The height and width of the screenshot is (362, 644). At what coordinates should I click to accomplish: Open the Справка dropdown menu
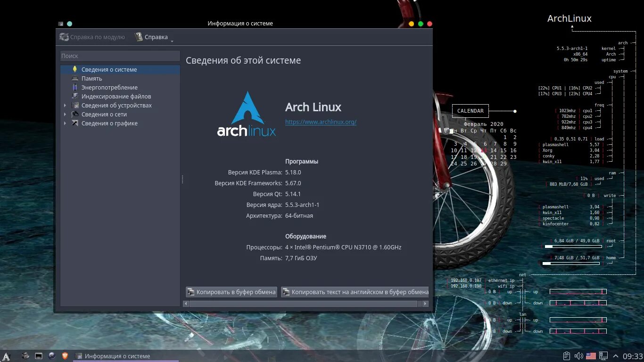tap(154, 37)
